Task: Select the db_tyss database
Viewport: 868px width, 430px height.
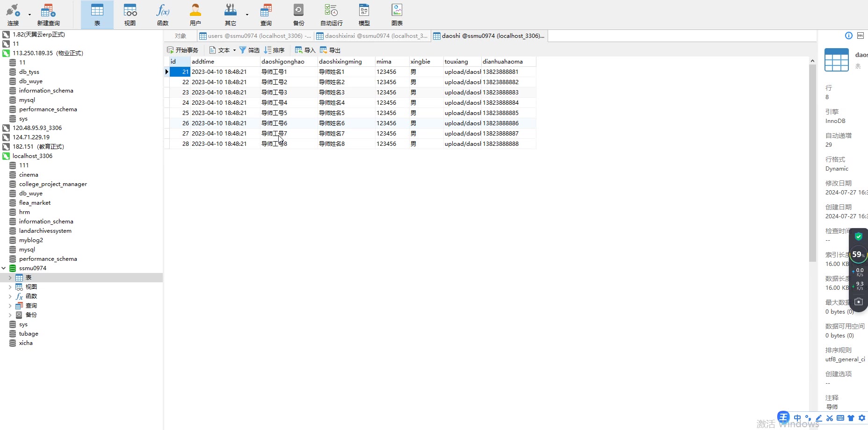Action: tap(29, 72)
